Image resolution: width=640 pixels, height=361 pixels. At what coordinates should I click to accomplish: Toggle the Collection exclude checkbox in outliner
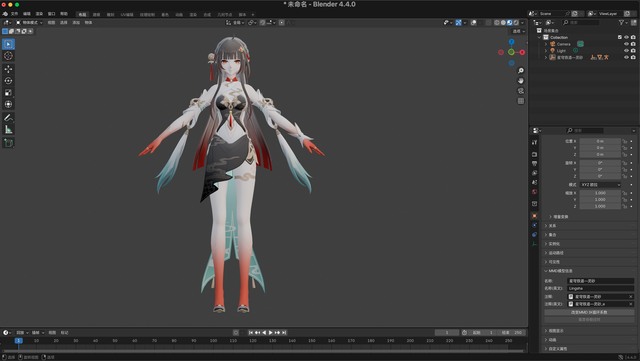point(620,37)
